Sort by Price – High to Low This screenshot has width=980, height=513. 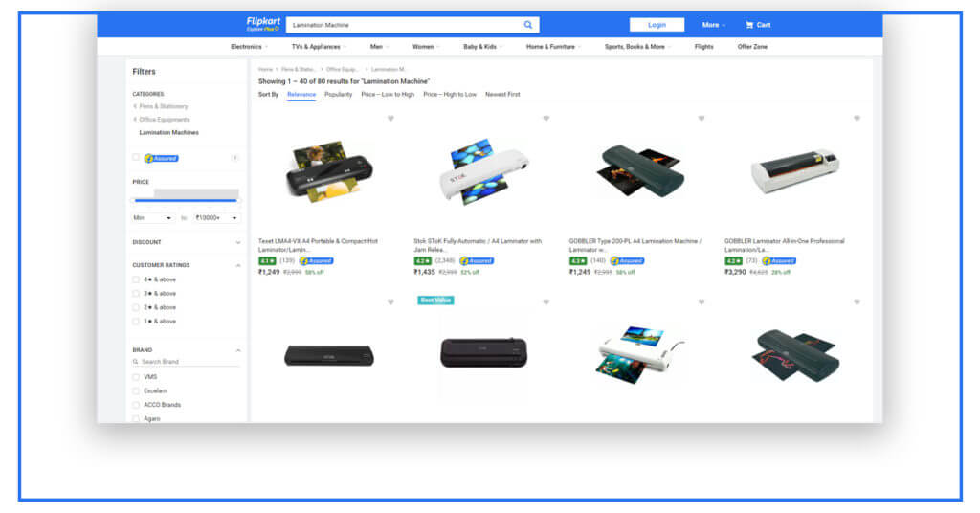[450, 95]
